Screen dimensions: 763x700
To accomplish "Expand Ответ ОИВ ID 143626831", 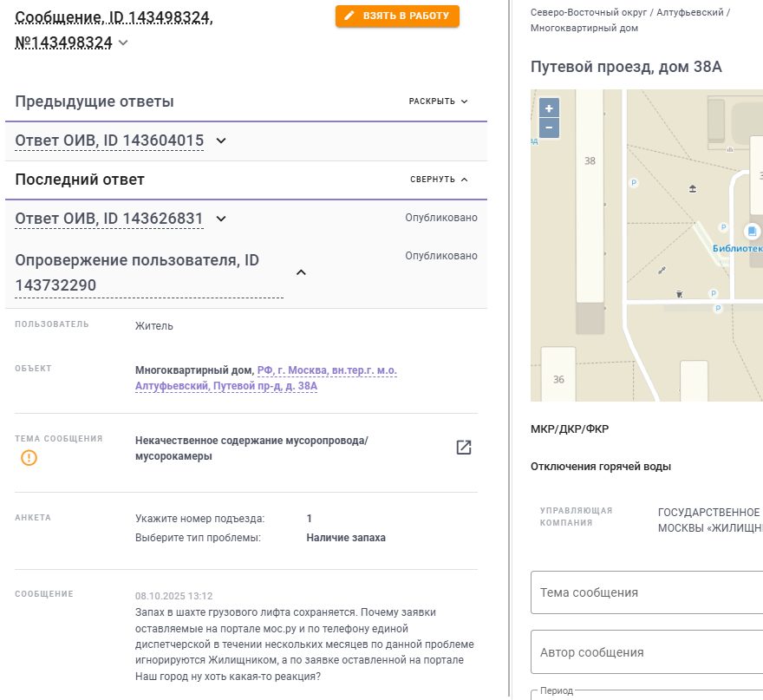I will pos(220,219).
